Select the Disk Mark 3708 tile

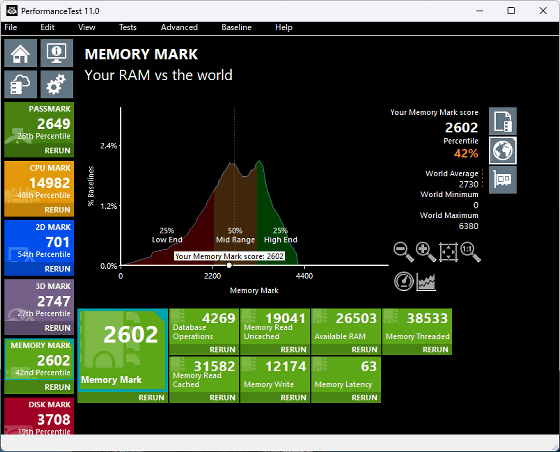[39, 416]
